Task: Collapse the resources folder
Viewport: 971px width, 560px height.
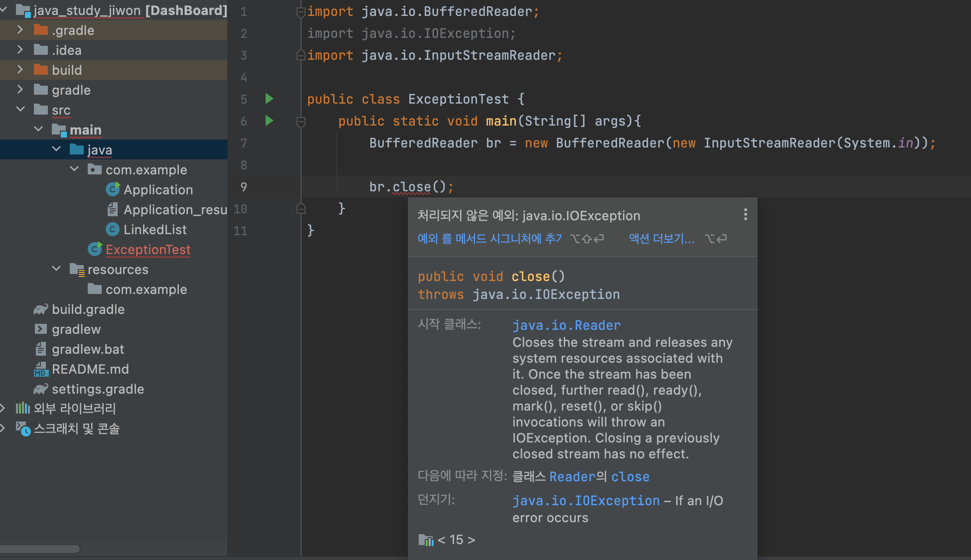Action: (x=56, y=269)
